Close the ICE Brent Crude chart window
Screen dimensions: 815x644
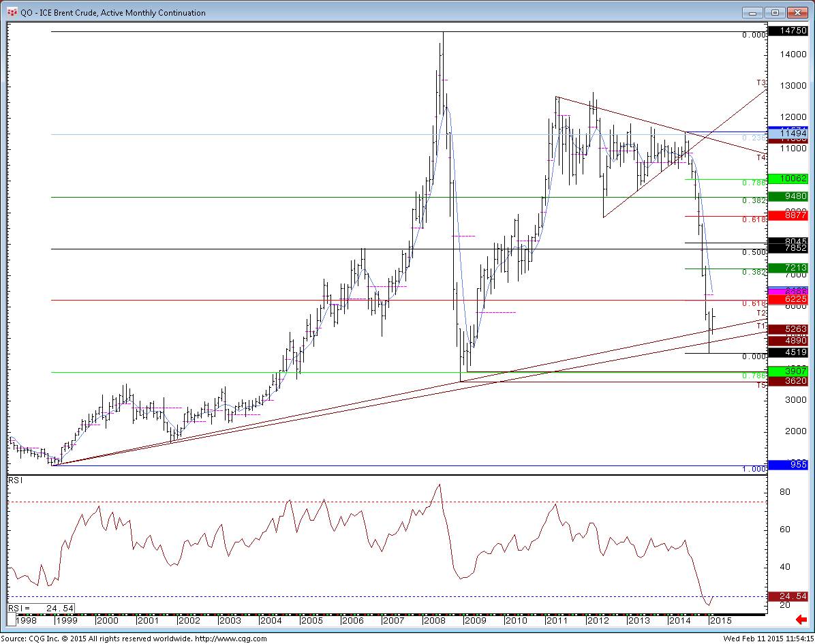[797, 12]
